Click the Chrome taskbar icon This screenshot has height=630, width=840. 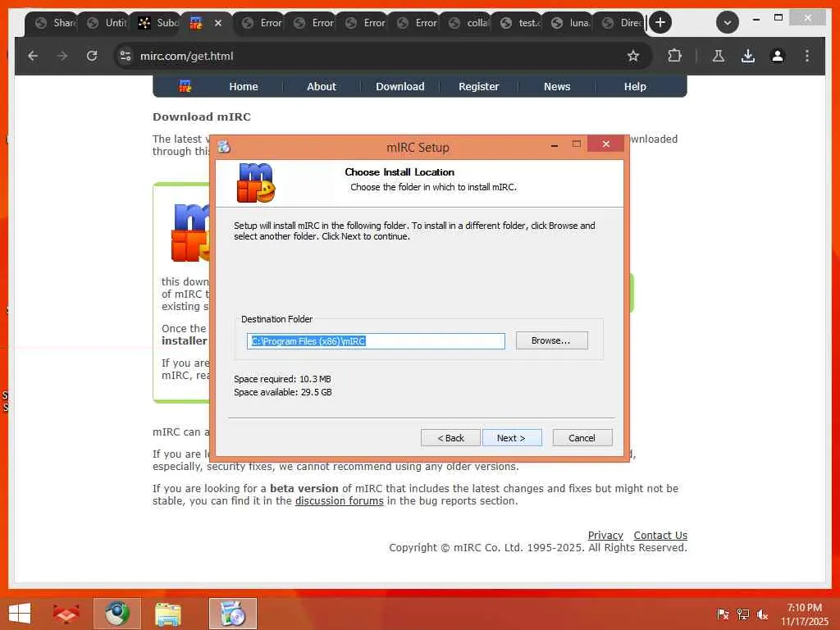(x=117, y=614)
